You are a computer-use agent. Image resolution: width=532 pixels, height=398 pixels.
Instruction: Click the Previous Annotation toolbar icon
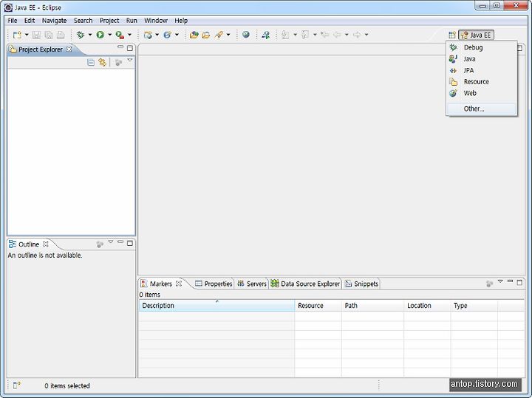[305, 35]
